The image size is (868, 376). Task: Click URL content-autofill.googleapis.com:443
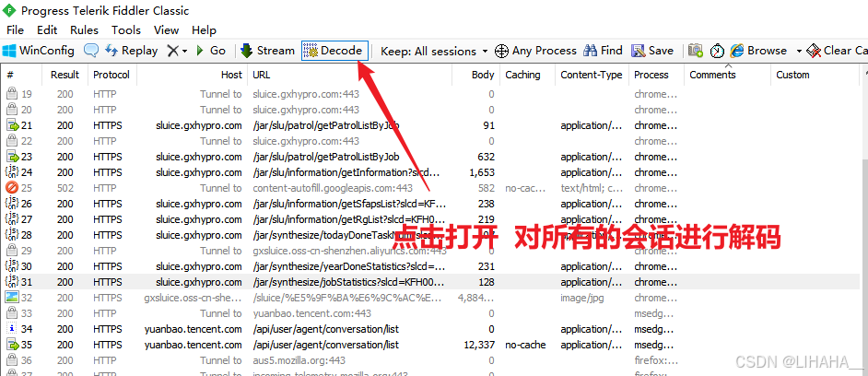[x=333, y=188]
